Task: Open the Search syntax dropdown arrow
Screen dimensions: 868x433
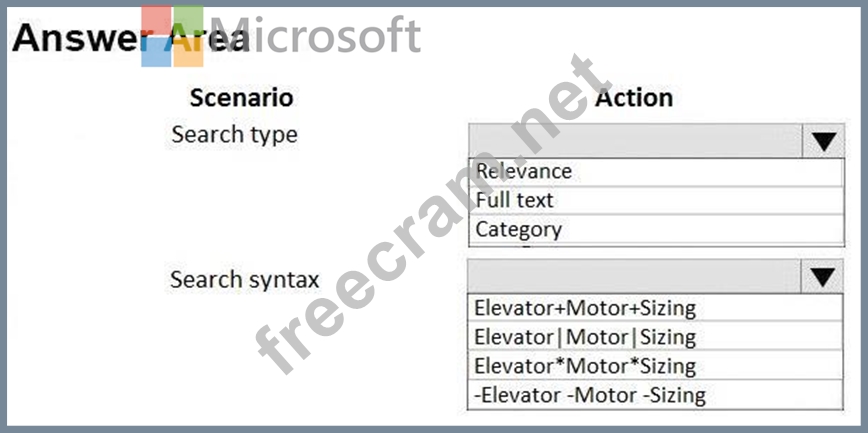Action: [x=823, y=277]
